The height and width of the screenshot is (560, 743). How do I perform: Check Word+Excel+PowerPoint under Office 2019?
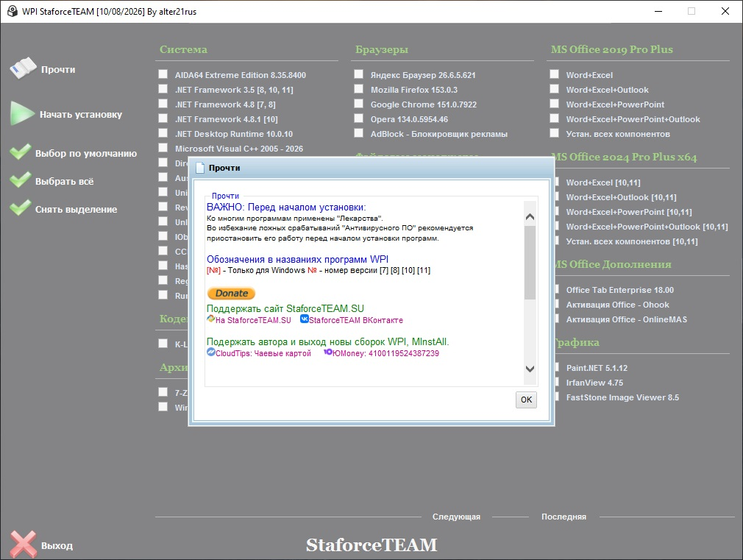[555, 103]
